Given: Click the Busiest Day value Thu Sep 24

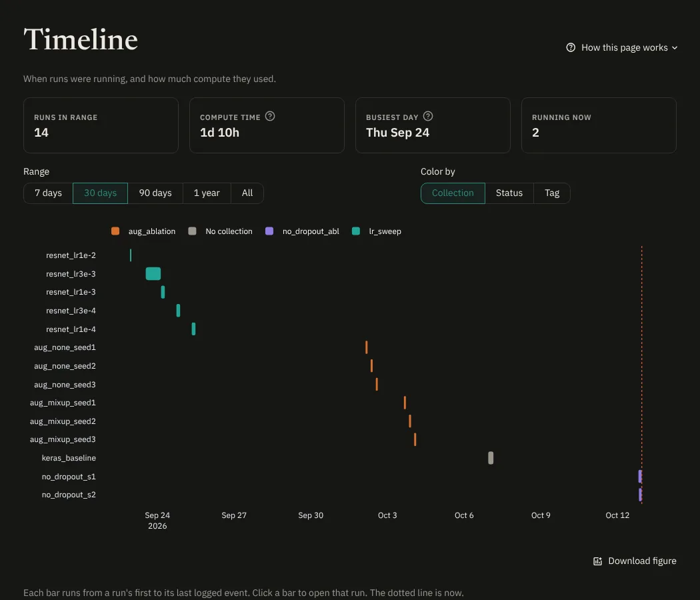Looking at the screenshot, I should click(397, 133).
